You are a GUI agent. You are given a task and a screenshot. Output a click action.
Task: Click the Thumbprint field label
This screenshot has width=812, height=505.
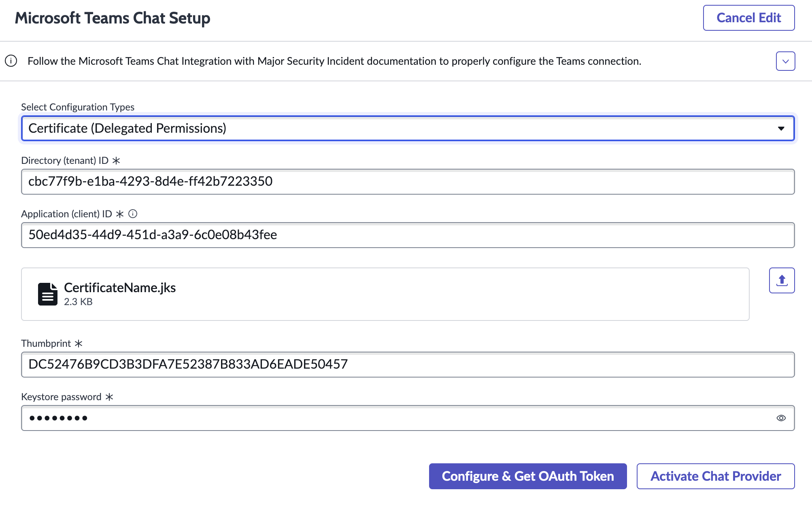click(x=46, y=343)
